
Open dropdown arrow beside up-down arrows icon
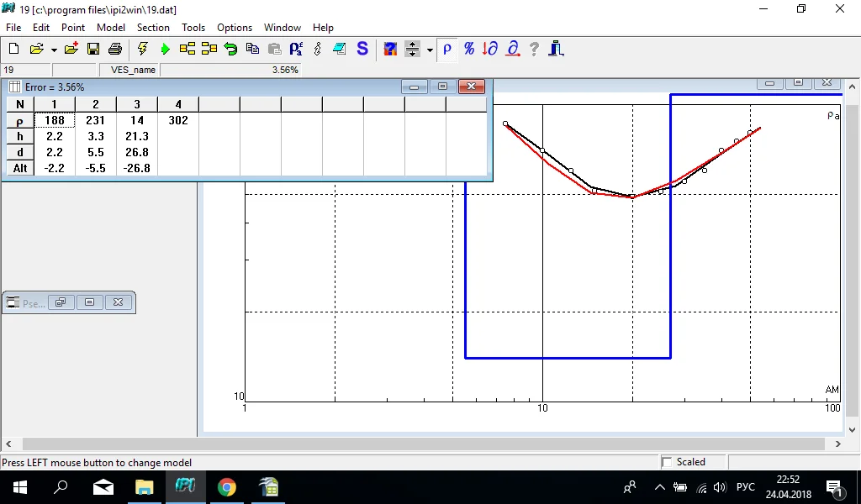(430, 50)
